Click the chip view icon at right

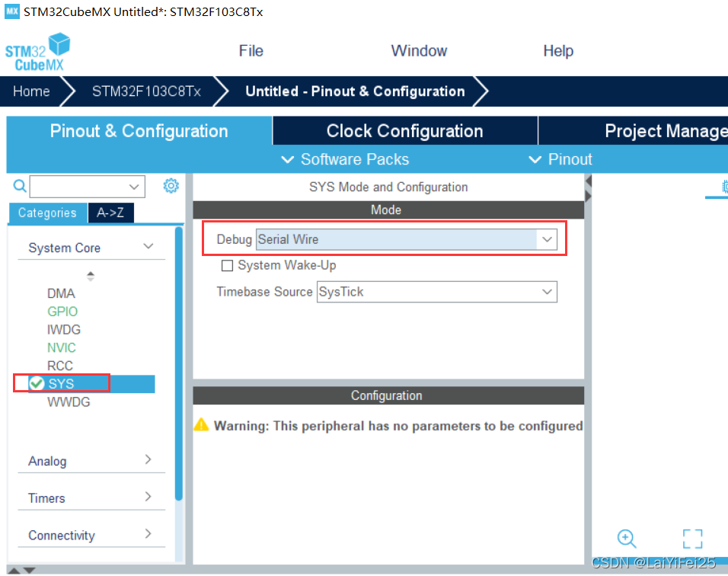click(724, 187)
